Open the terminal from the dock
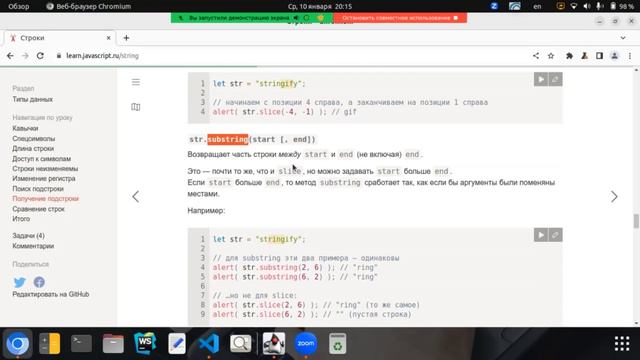Screen dimensions: 640x360 [x=81, y=343]
